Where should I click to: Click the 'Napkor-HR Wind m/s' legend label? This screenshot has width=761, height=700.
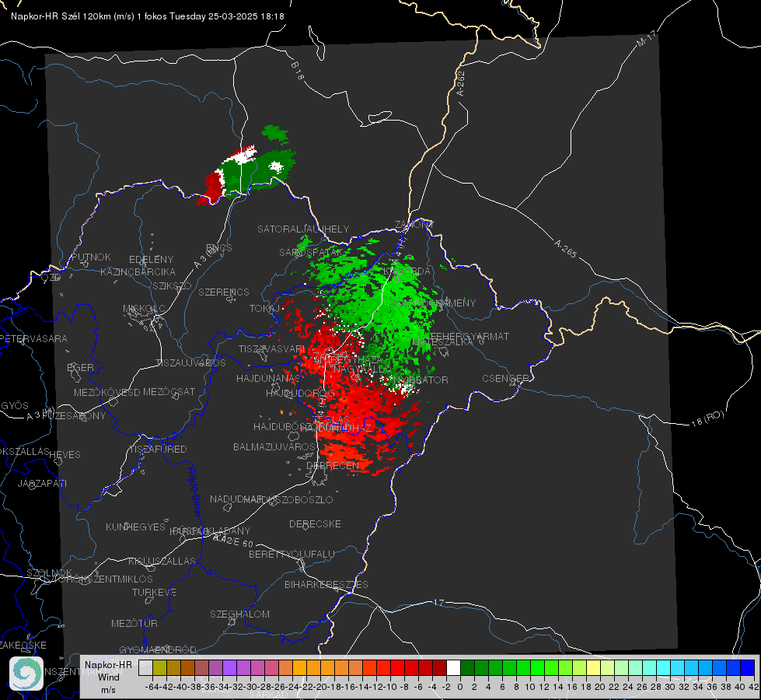(x=108, y=677)
